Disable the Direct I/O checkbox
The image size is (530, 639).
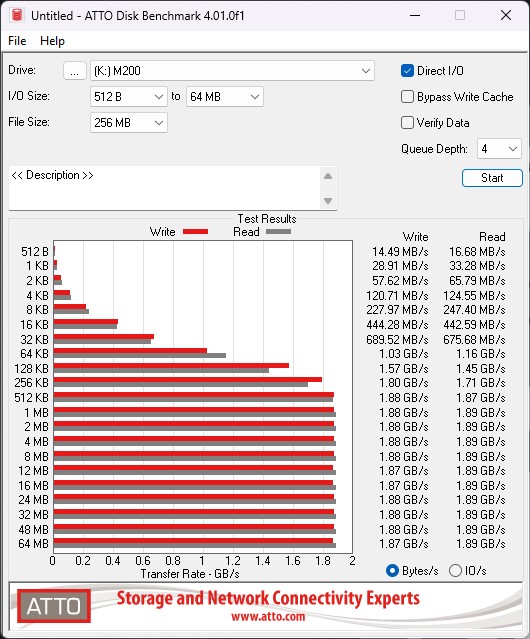[407, 71]
